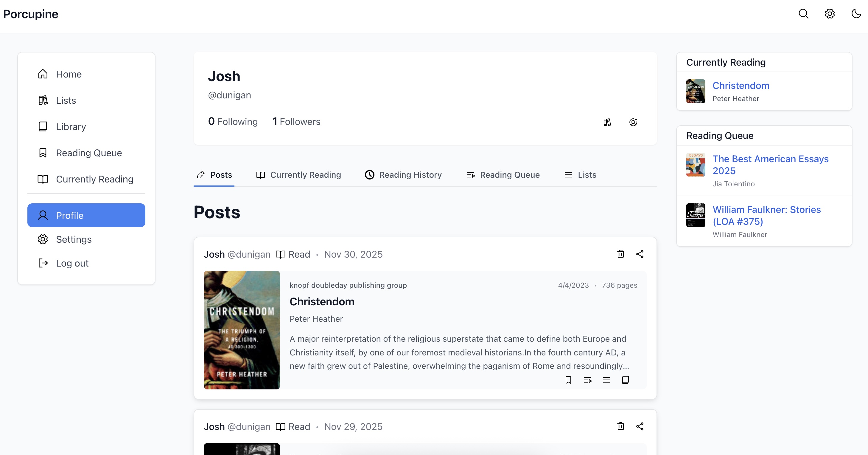Bookmark Christendom in the post card
The height and width of the screenshot is (455, 868).
568,380
